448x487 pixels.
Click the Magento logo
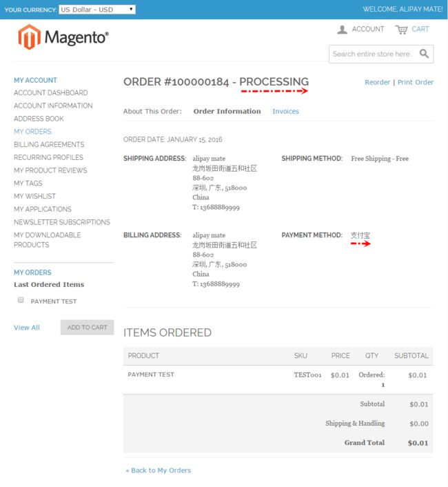pos(63,37)
